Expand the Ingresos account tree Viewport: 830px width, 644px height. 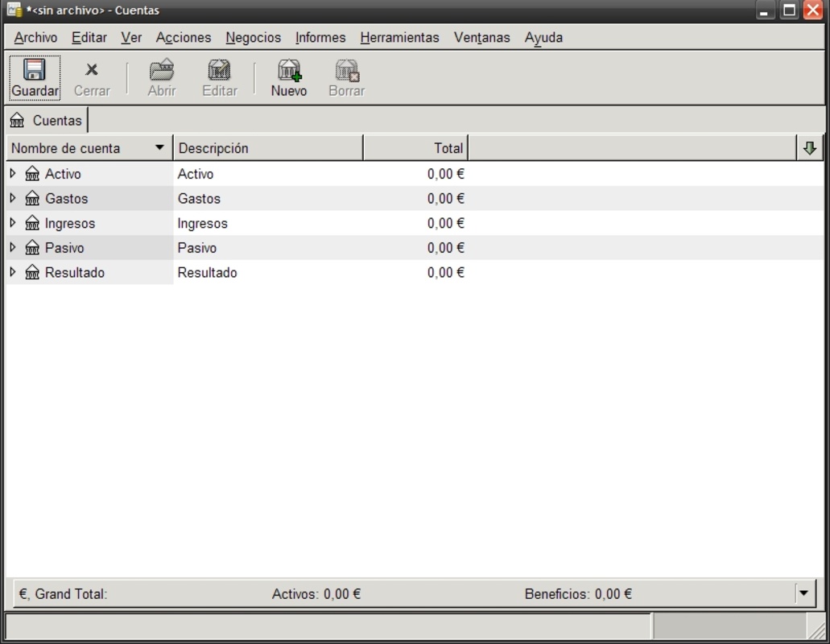pos(13,223)
